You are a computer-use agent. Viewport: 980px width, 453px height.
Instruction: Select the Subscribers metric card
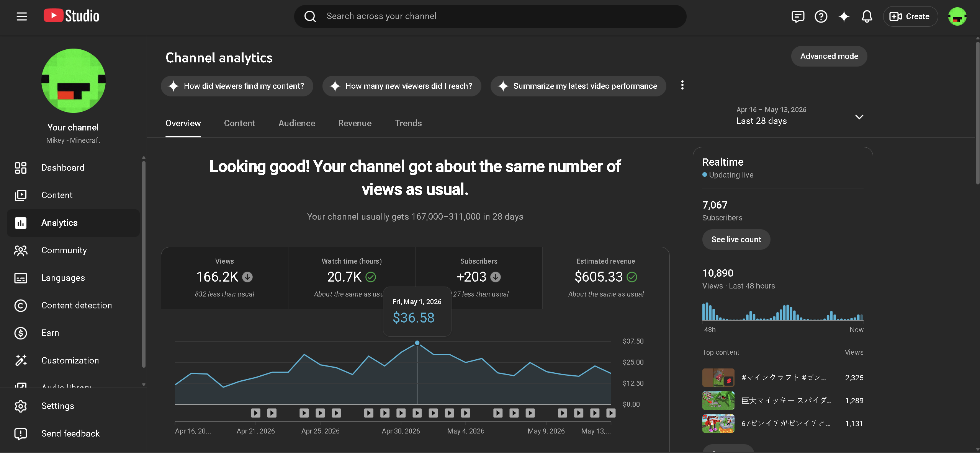pos(479,278)
